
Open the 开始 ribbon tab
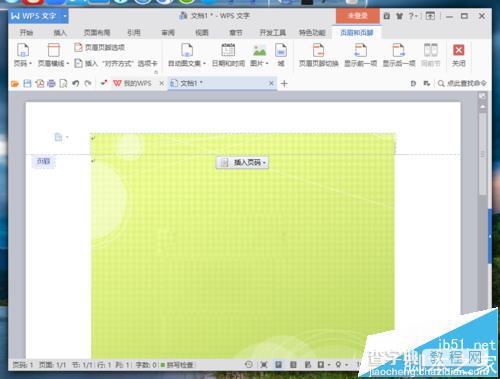click(26, 33)
